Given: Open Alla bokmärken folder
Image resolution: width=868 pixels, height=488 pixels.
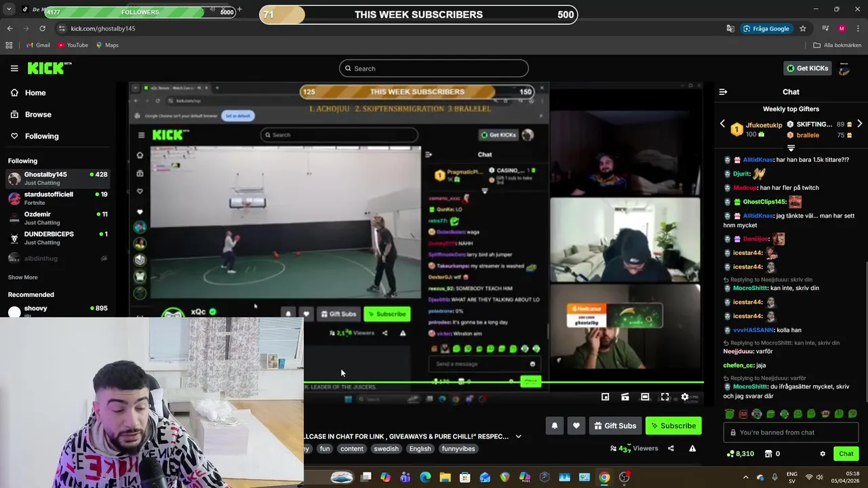Looking at the screenshot, I should (837, 45).
